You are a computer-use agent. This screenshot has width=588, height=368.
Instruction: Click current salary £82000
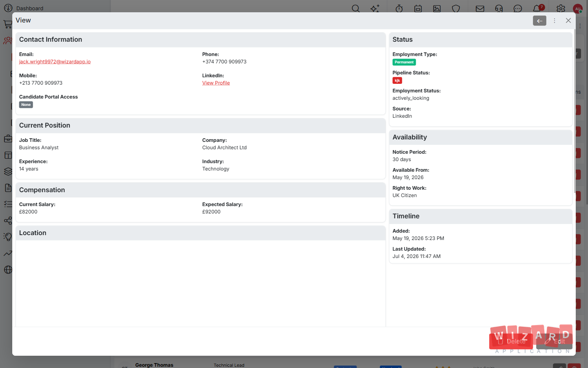coord(28,212)
